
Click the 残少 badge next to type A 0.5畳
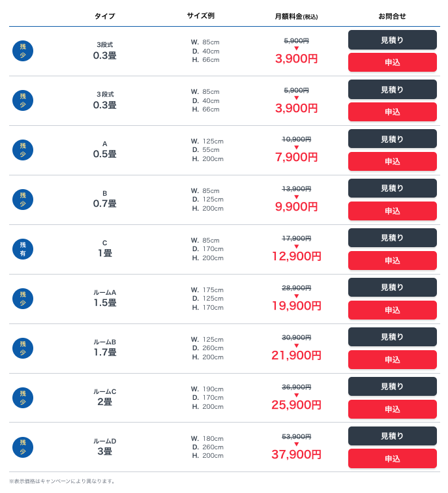pos(23,150)
